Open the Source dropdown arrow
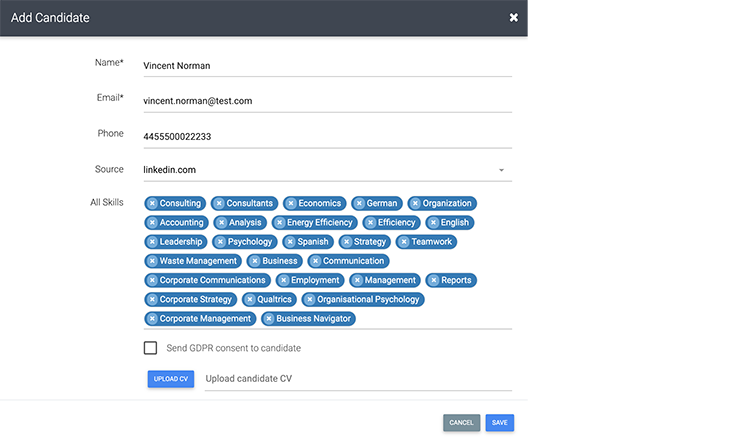 pyautogui.click(x=501, y=170)
